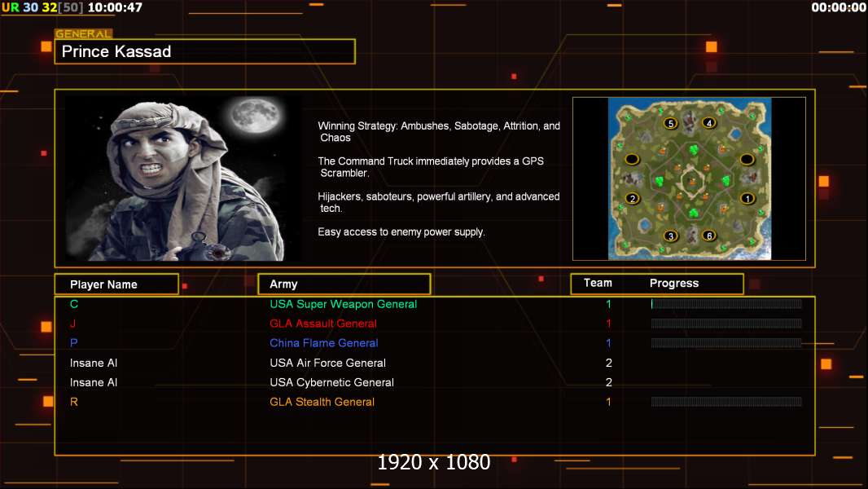868x489 pixels.
Task: Click the Winning Strategy description text
Action: pos(439,132)
